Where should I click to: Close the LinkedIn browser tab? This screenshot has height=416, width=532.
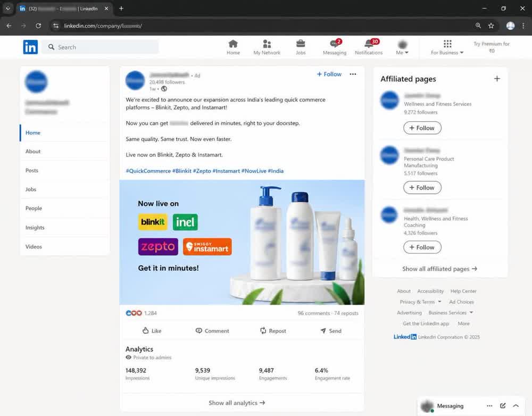106,9
